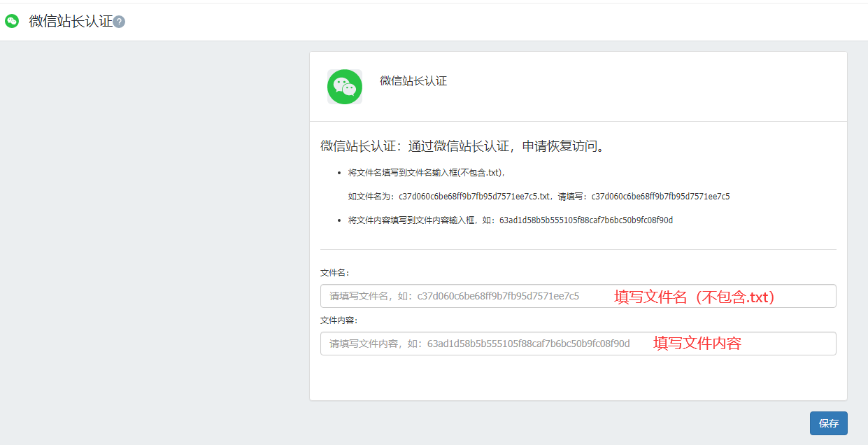Focus the 文件内容 input field
The width and height of the screenshot is (868, 445).
click(x=578, y=344)
